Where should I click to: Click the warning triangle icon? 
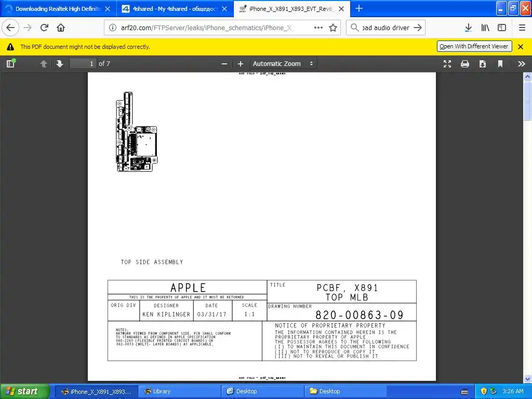coord(10,47)
